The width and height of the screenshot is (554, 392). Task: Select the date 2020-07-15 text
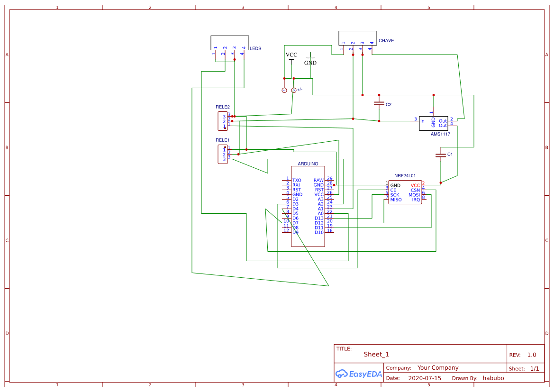[425, 378]
